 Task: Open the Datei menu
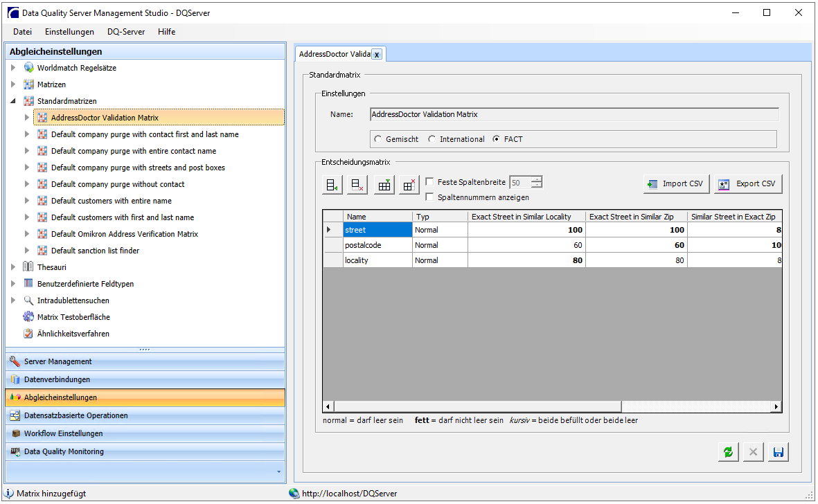[22, 32]
